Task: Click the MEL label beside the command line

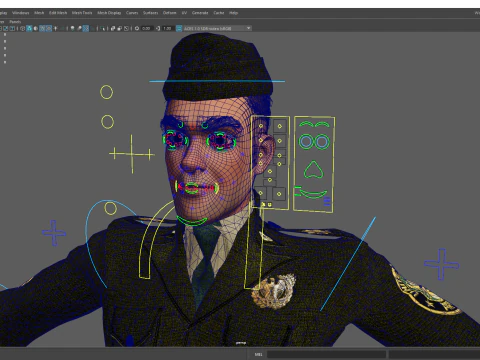Action: point(258,354)
